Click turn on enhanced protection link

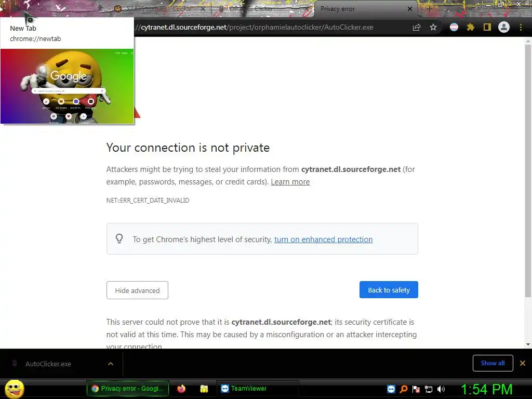[x=323, y=240]
